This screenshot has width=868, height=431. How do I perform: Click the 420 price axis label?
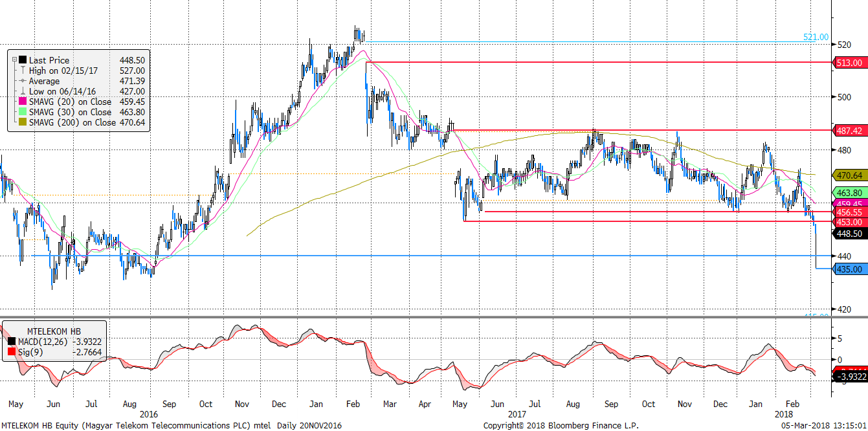click(x=844, y=309)
